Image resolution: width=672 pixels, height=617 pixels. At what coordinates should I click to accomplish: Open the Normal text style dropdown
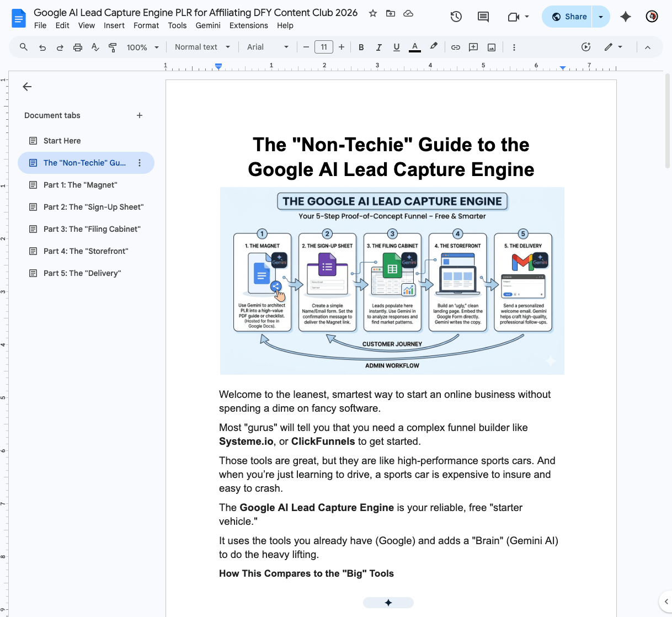[x=202, y=47]
